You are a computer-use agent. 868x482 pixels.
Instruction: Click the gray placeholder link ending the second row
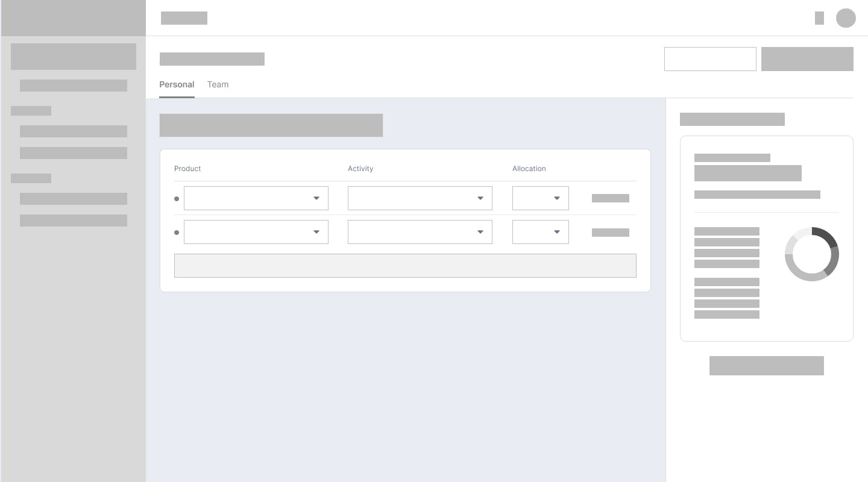tap(611, 233)
